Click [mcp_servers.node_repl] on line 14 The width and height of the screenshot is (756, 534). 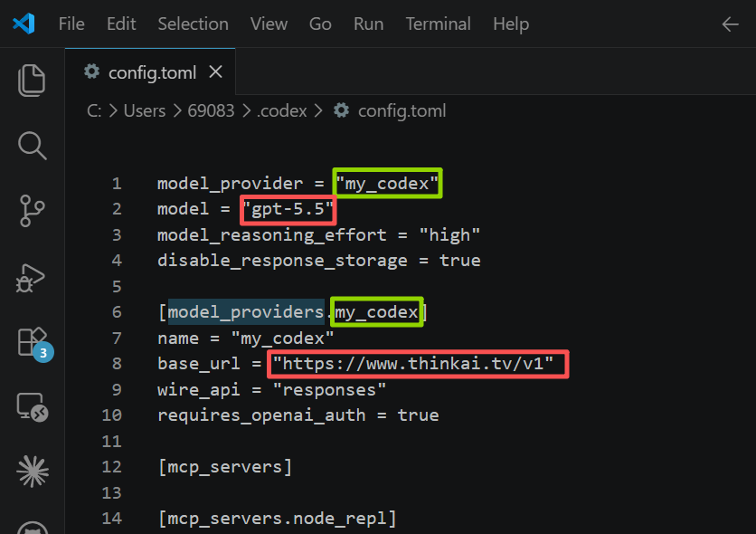tap(278, 519)
